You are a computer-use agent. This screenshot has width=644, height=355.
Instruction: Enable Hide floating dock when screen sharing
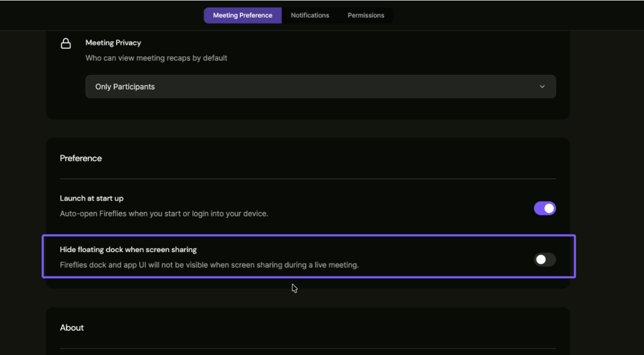(x=545, y=260)
